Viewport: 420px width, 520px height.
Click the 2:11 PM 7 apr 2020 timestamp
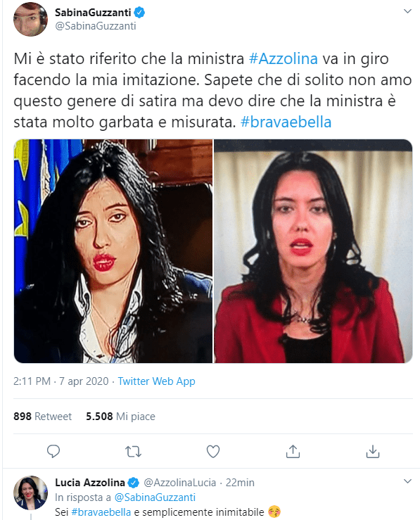coord(61,381)
